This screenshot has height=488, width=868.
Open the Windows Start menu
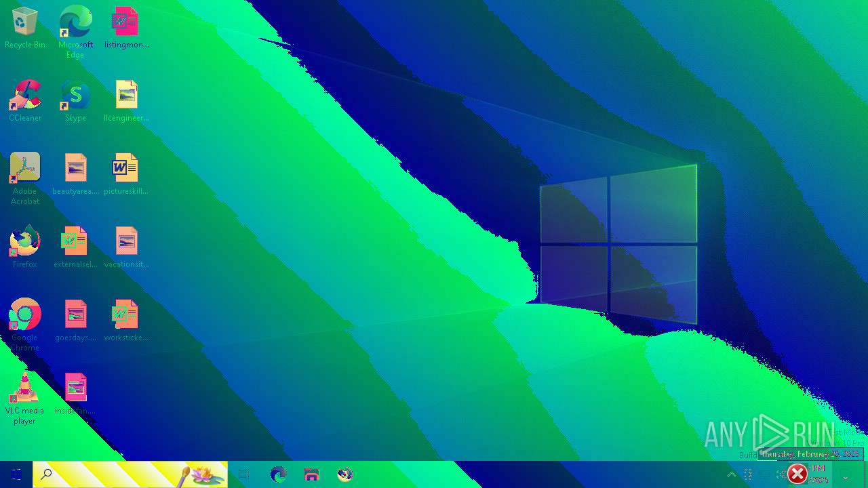coord(16,474)
